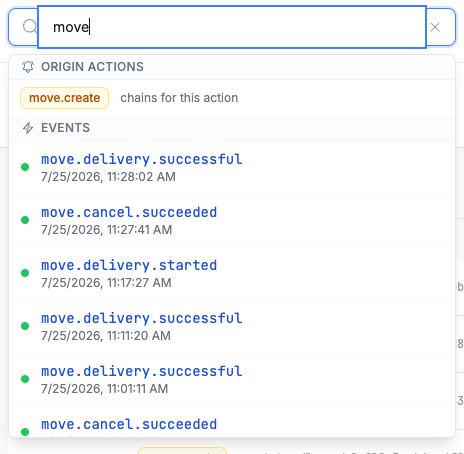Open move.cancel.succeeded event from 11:27:41 AM
The image size is (464, 454).
click(x=232, y=220)
